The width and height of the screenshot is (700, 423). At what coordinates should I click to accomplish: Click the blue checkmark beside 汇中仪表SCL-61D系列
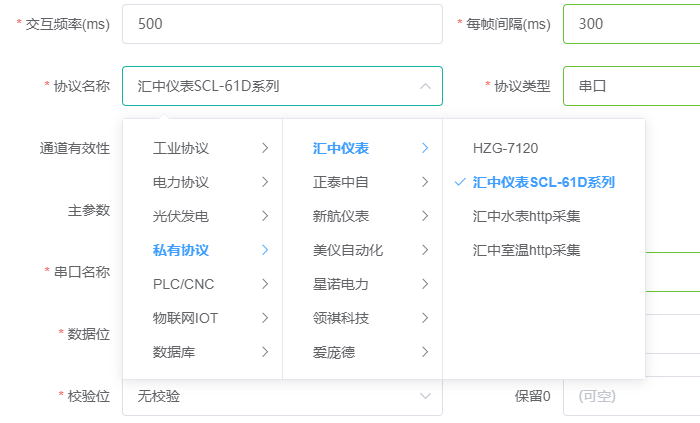[460, 182]
